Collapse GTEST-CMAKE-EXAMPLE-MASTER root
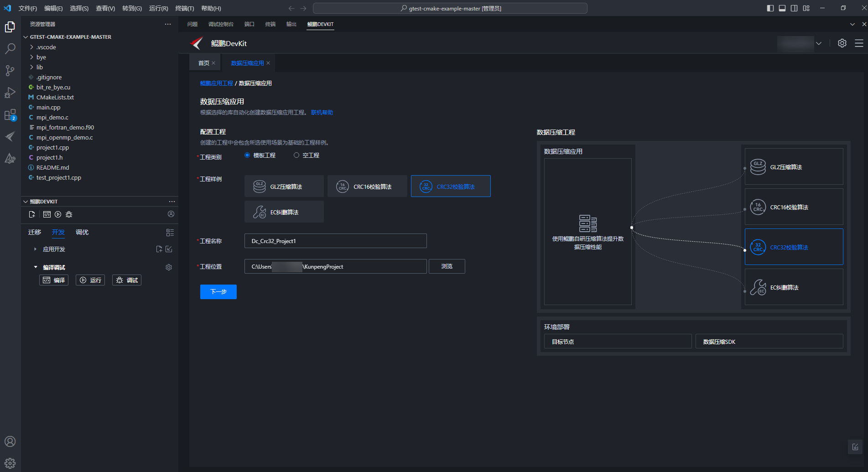 26,37
